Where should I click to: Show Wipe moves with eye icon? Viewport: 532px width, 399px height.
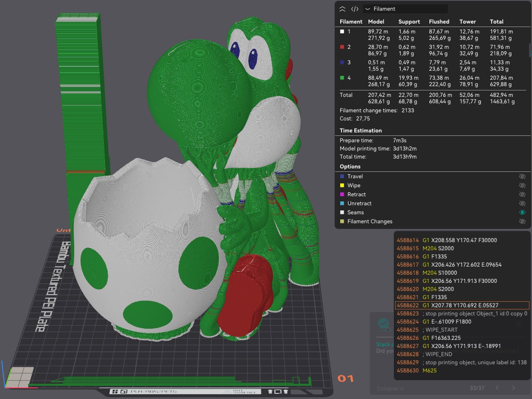tap(522, 186)
